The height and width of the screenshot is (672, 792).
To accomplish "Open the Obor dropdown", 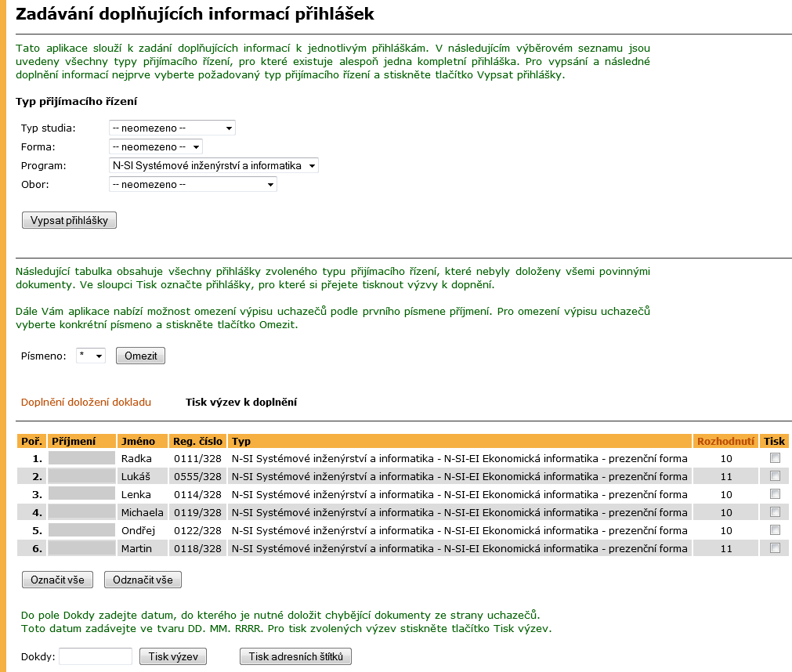I will pos(193,184).
